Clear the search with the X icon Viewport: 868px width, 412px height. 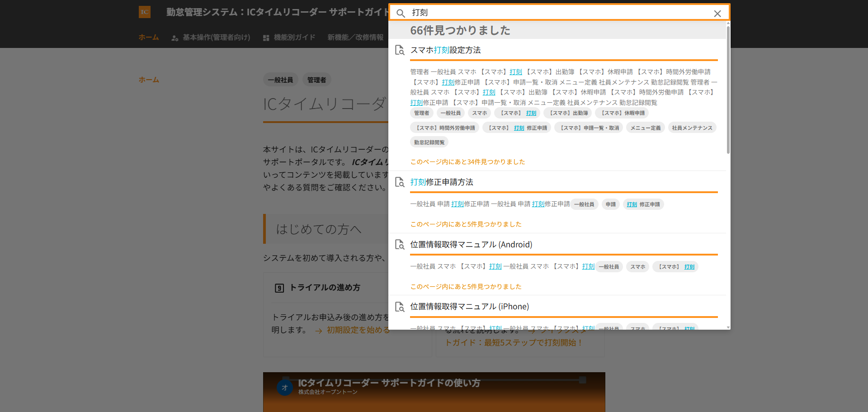pos(717,14)
